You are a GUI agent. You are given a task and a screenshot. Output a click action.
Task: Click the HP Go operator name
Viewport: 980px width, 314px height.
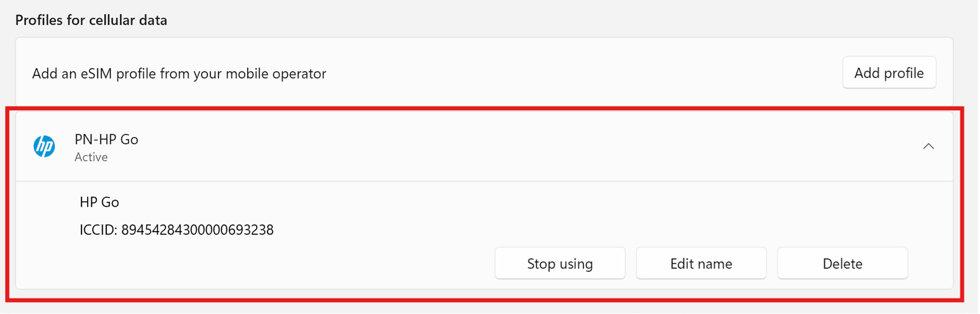tap(99, 202)
